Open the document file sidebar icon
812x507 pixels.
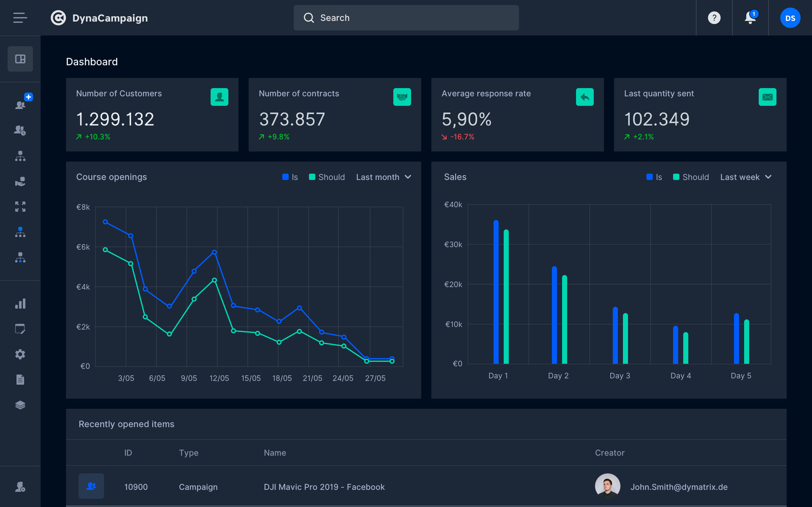click(20, 380)
